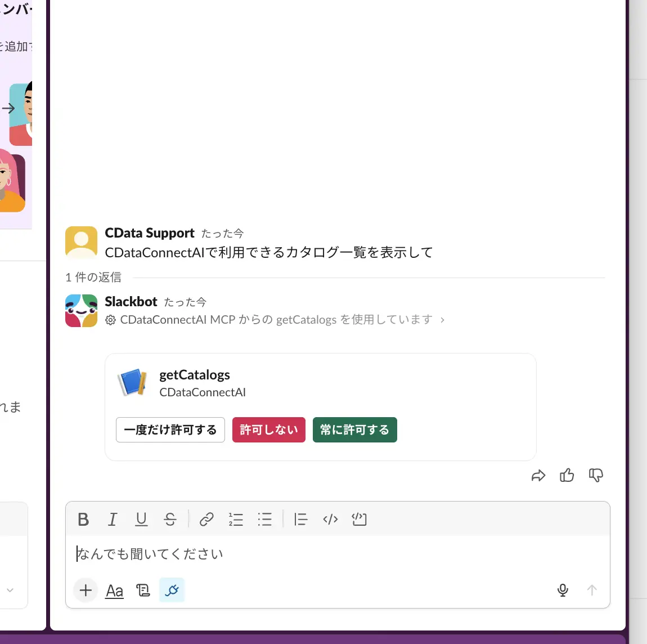Click 一度だけ許可する button

170,430
